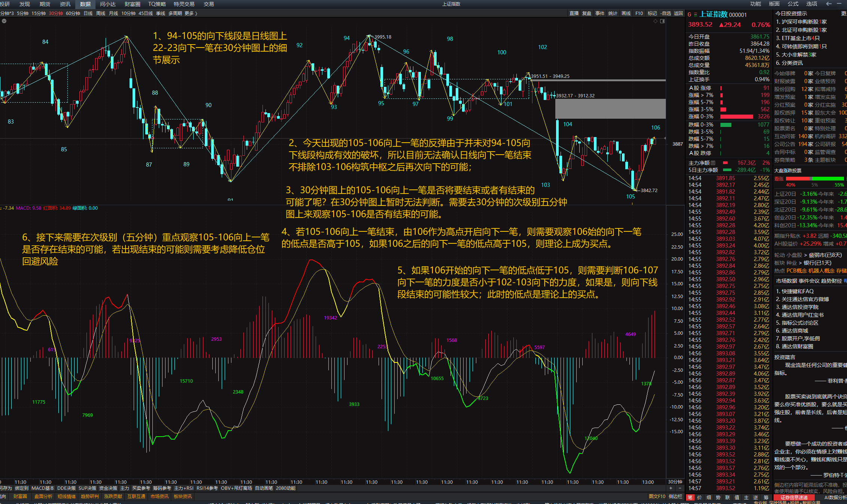This screenshot has height=504, width=847.
Task: Zoom in chart with the plus button
Action: tap(671, 488)
